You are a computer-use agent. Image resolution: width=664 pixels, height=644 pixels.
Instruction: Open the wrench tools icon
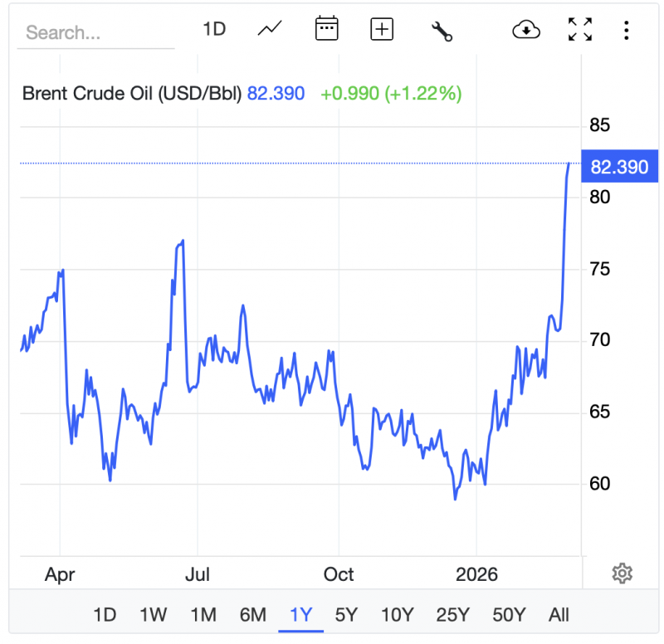click(x=442, y=31)
